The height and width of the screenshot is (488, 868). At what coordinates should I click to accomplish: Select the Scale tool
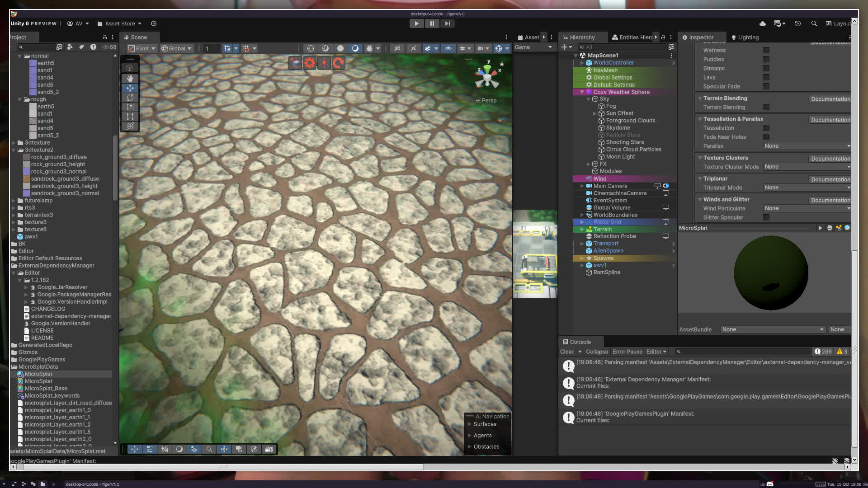[130, 107]
